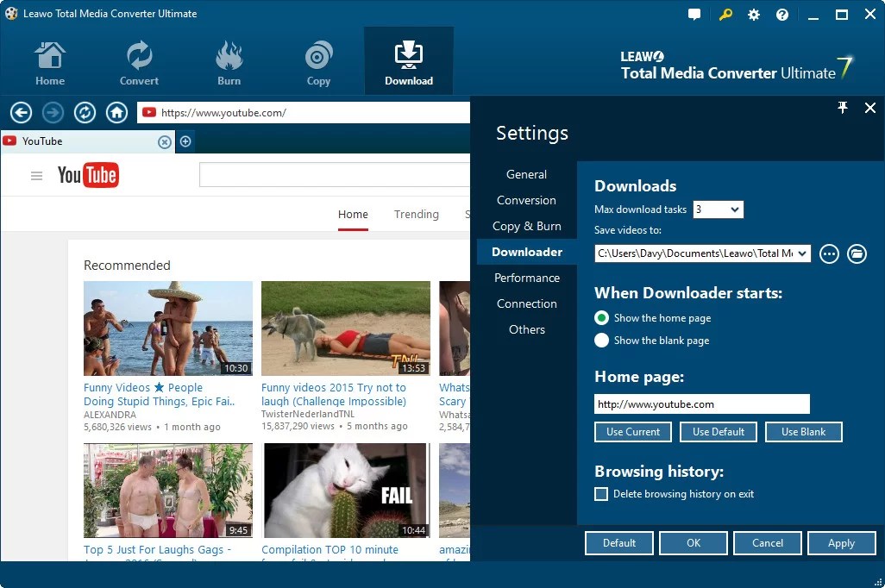The image size is (885, 588).
Task: Open 'Funny videos 2015 Try not to laugh' link
Action: [334, 395]
